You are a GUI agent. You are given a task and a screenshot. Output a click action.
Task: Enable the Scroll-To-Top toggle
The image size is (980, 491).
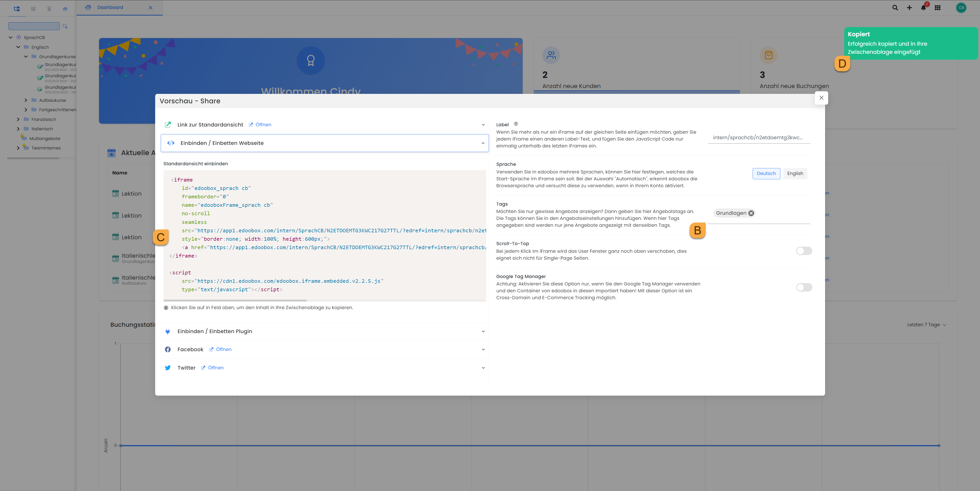[x=803, y=251]
